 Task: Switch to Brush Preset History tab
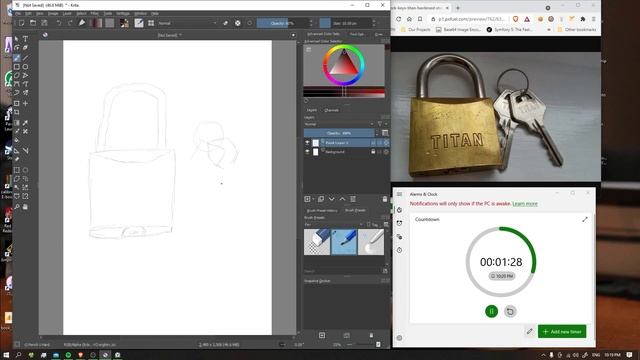click(322, 210)
